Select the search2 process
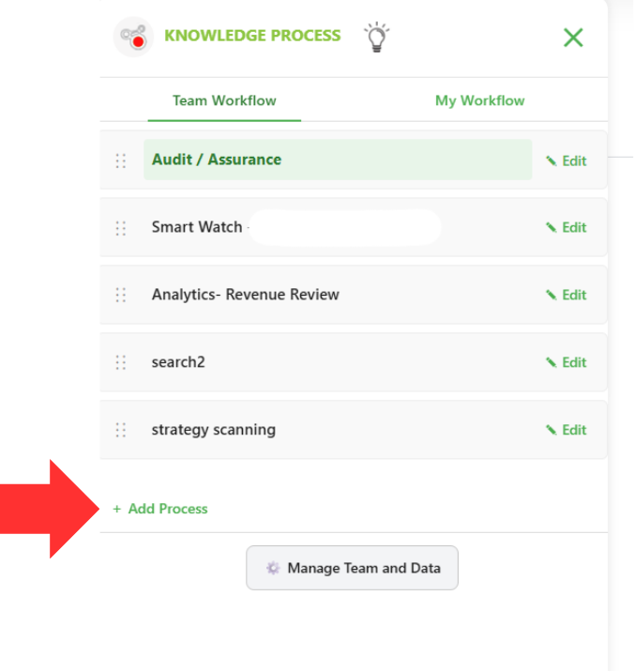 (178, 362)
